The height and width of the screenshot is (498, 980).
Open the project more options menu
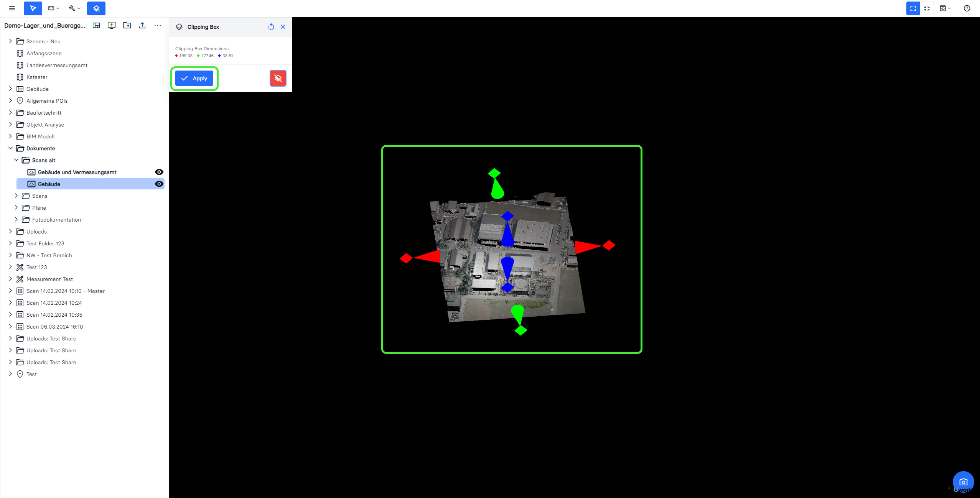[x=158, y=25]
